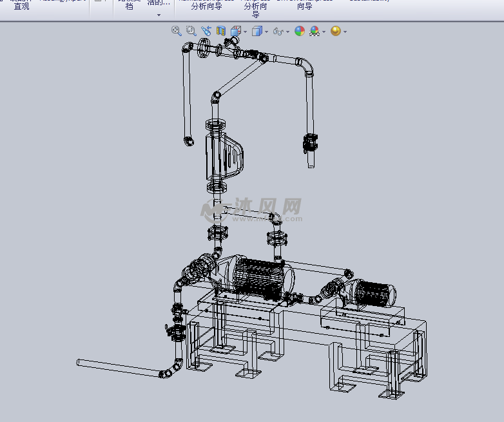The image size is (504, 422).
Task: Click the View Orientation cube icon
Action: tap(236, 31)
